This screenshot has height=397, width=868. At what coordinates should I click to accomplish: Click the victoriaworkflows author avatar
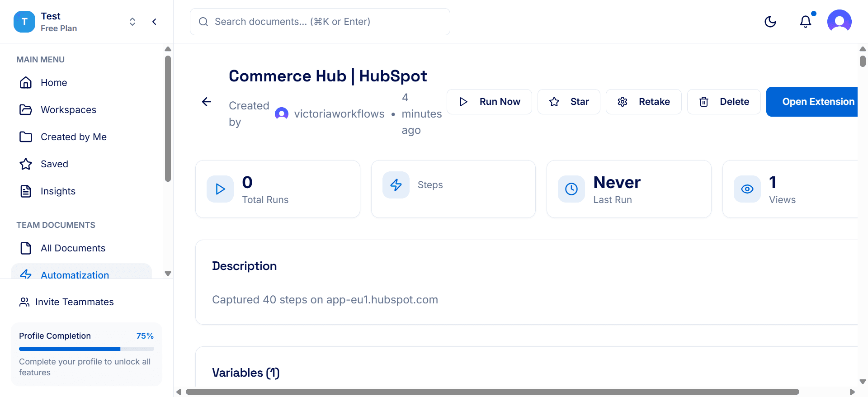pyautogui.click(x=282, y=113)
